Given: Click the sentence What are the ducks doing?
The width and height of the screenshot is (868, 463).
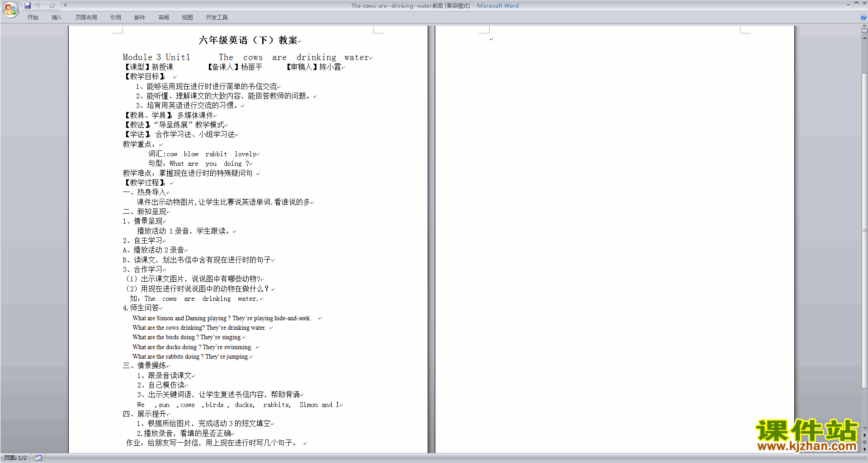Looking at the screenshot, I should (x=167, y=347).
